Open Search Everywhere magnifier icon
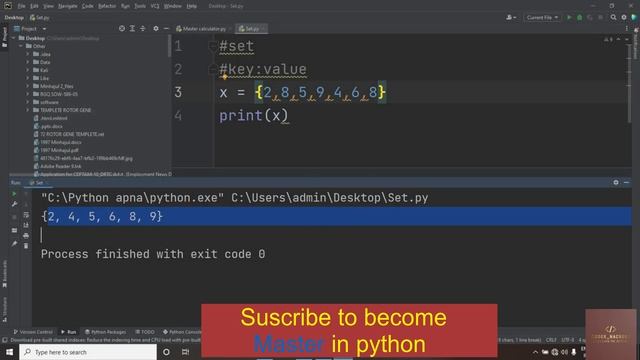The height and width of the screenshot is (360, 640). click(613, 18)
